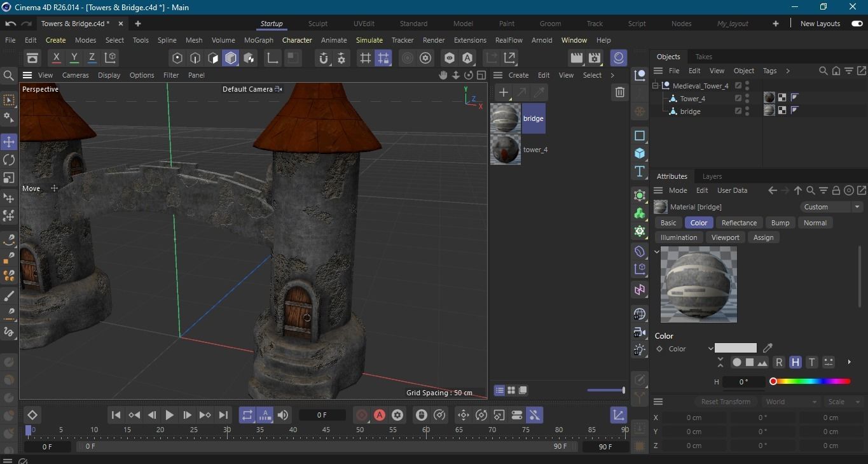Viewport: 868px width, 464px height.
Task: Add a Text object with T icon
Action: click(x=640, y=171)
